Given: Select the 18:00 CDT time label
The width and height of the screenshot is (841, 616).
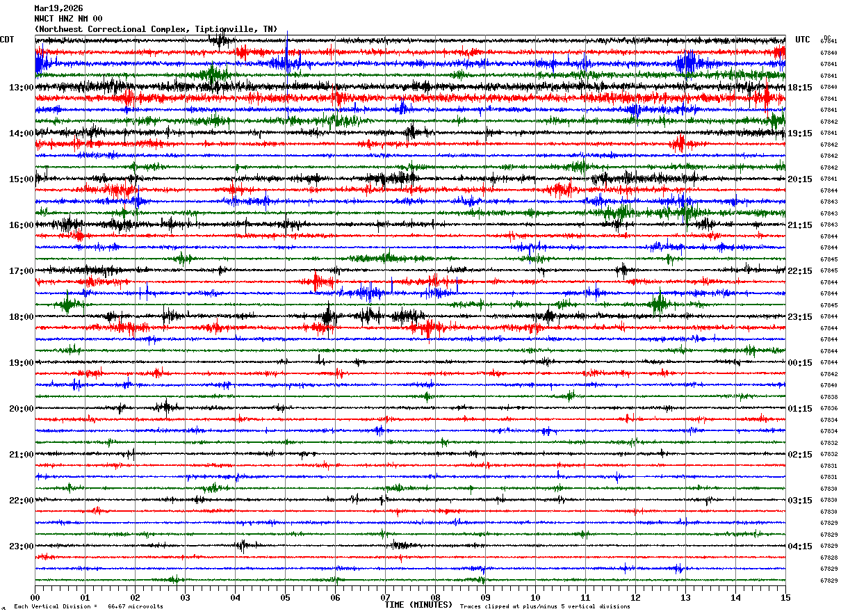Looking at the screenshot, I should click(22, 317).
